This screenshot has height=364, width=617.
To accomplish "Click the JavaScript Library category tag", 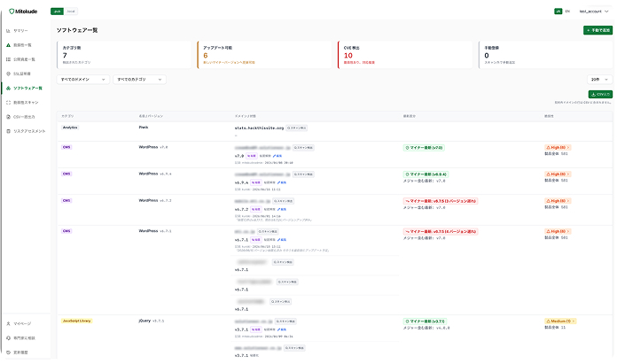I will tap(77, 321).
